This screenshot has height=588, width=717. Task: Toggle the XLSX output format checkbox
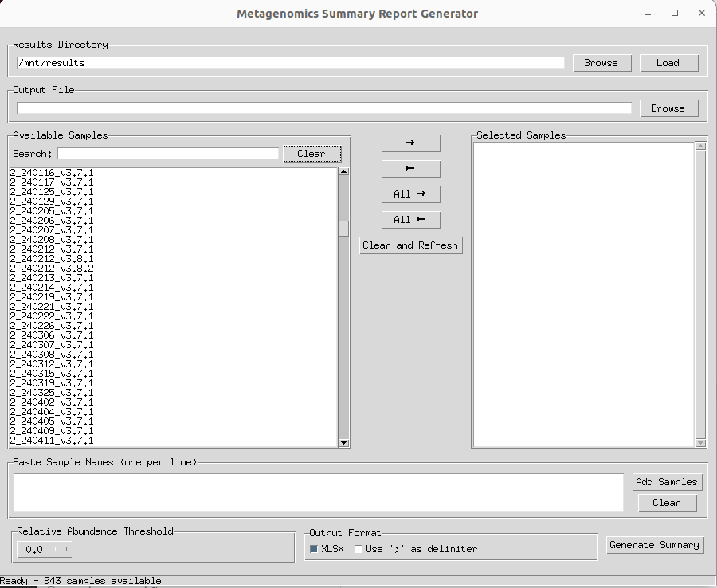click(x=314, y=549)
